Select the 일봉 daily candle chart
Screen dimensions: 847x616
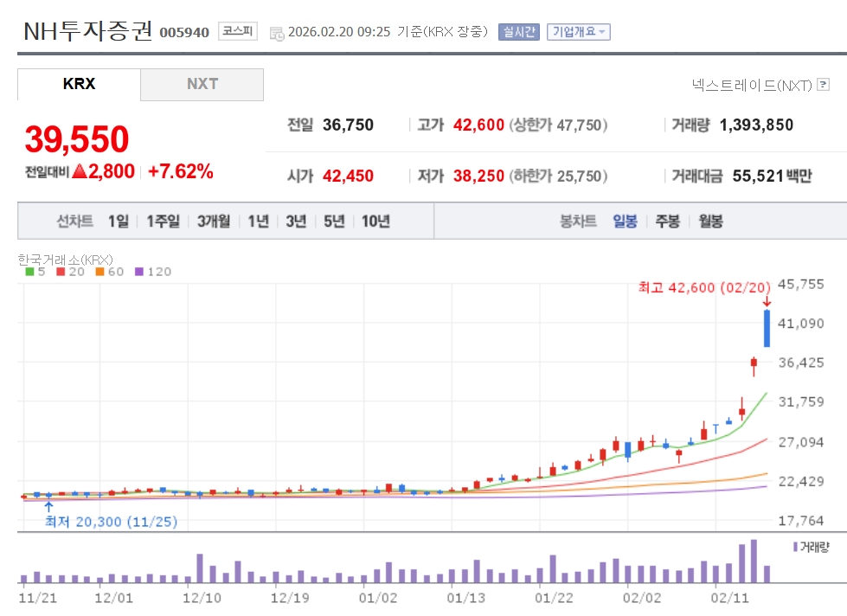625,221
